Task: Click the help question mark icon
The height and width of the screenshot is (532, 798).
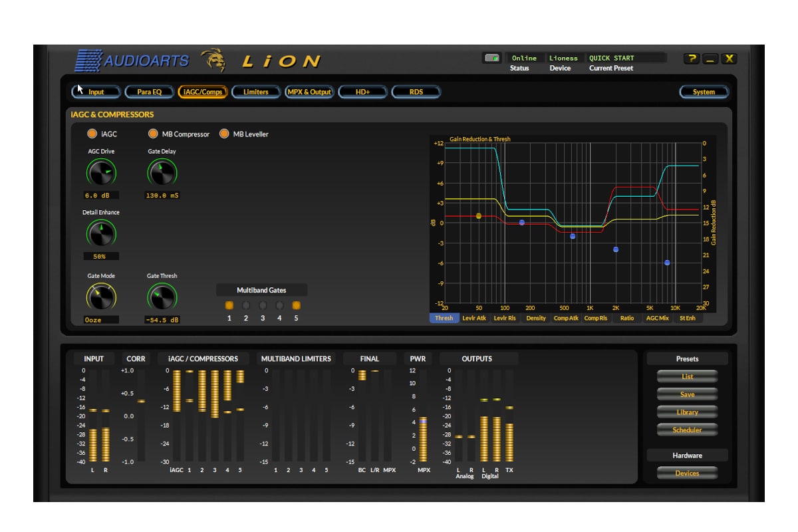Action: coord(692,59)
